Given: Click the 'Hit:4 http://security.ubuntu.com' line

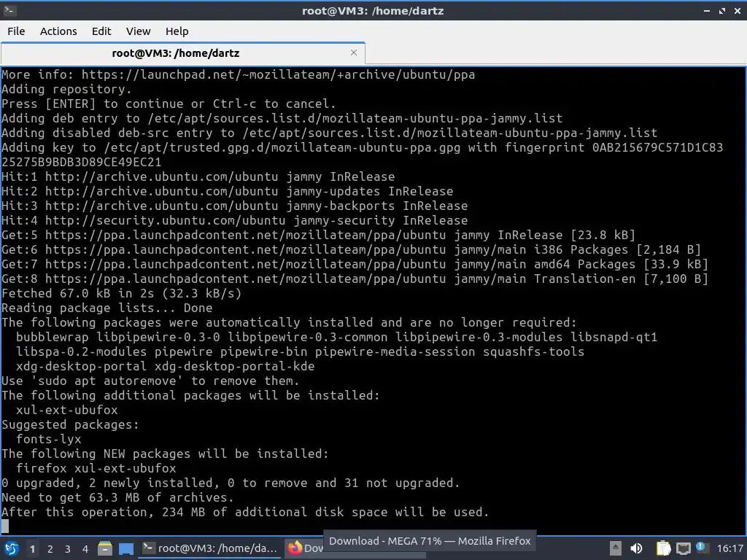Looking at the screenshot, I should click(x=234, y=220).
